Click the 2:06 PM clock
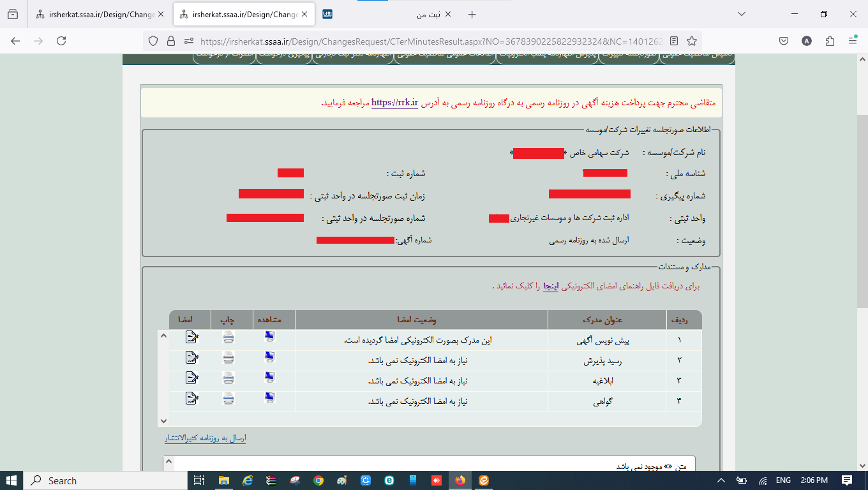Image resolution: width=868 pixels, height=490 pixels. 814,480
